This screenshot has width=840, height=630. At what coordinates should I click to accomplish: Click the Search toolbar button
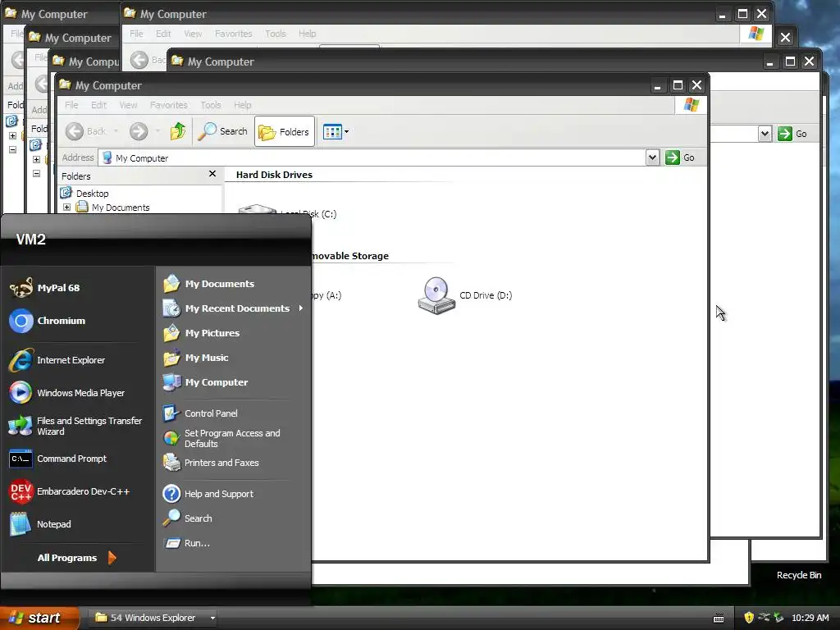point(223,131)
